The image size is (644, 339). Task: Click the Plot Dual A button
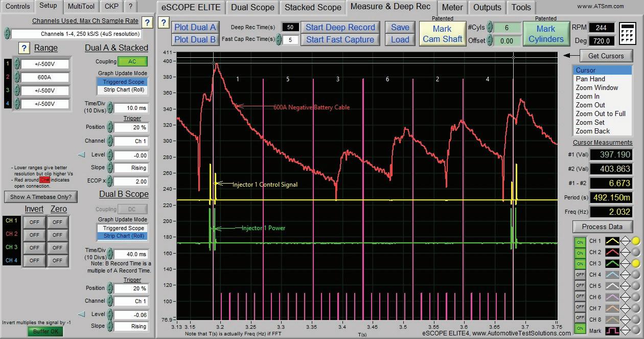pyautogui.click(x=195, y=27)
